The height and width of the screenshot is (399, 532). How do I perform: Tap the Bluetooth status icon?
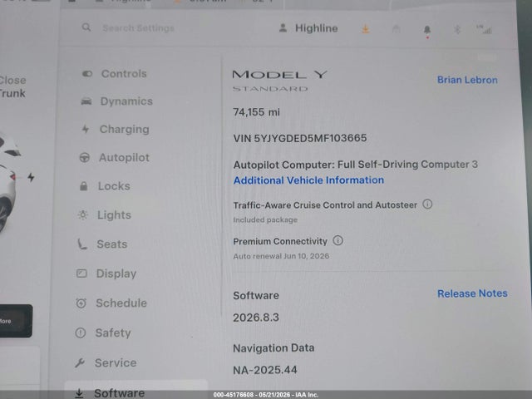(x=457, y=30)
